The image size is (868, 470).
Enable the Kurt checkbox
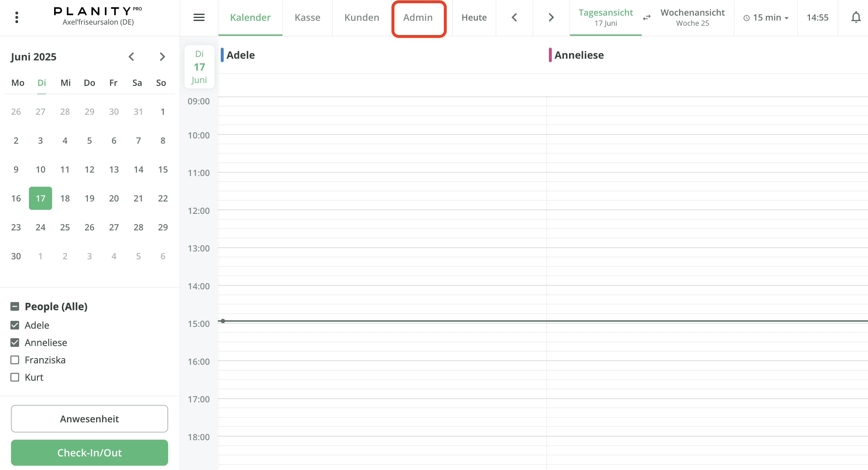pyautogui.click(x=15, y=377)
